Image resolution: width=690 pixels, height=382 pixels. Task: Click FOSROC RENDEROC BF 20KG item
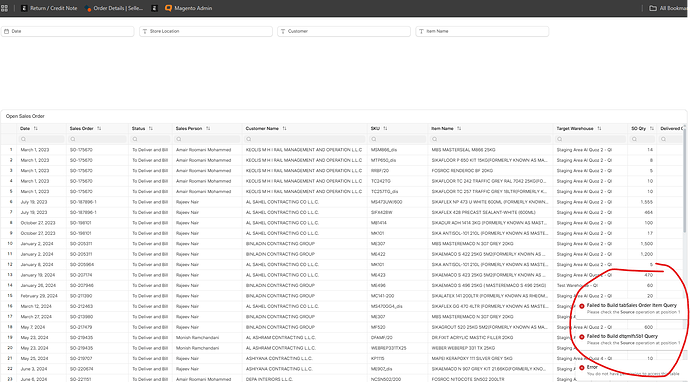click(x=462, y=170)
